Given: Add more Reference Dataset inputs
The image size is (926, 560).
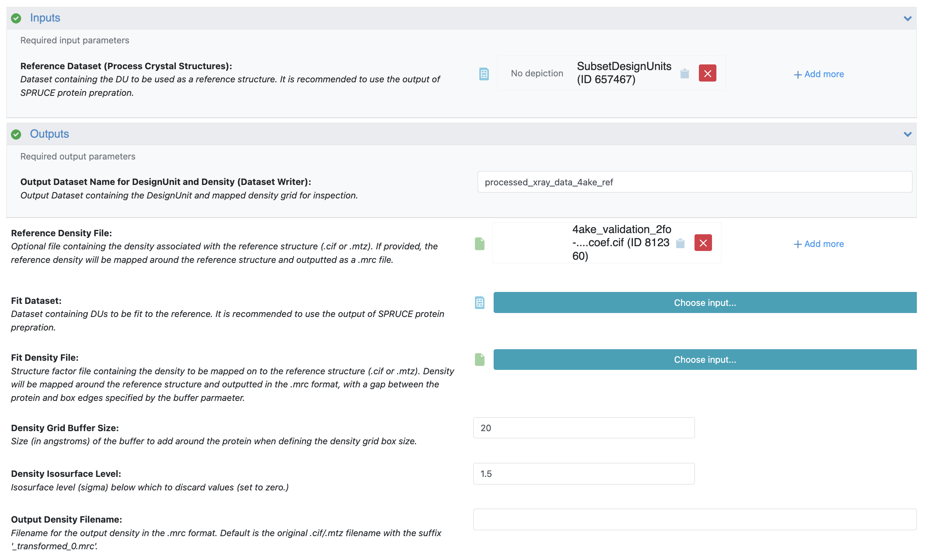Looking at the screenshot, I should [819, 74].
